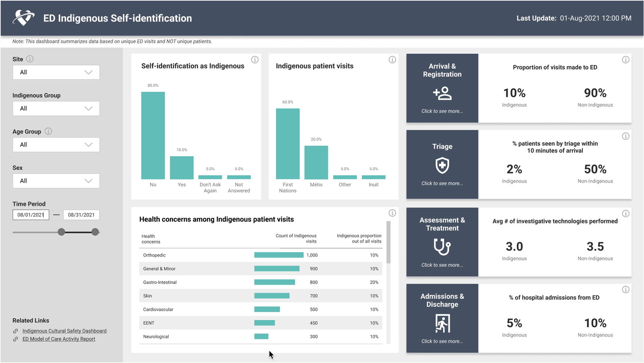The image size is (644, 363).
Task: Select the Gastro-Intestinal row
Action: coord(261,282)
